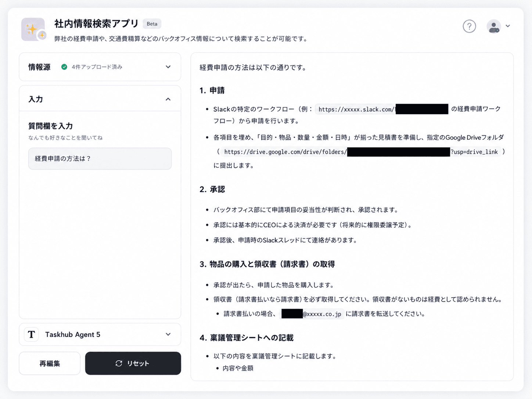This screenshot has height=399, width=532.
Task: Click the 2. 承認 heading
Action: [212, 189]
